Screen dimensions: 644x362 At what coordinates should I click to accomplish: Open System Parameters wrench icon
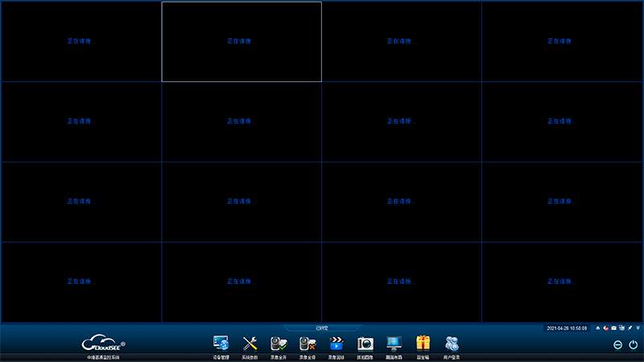pyautogui.click(x=250, y=343)
